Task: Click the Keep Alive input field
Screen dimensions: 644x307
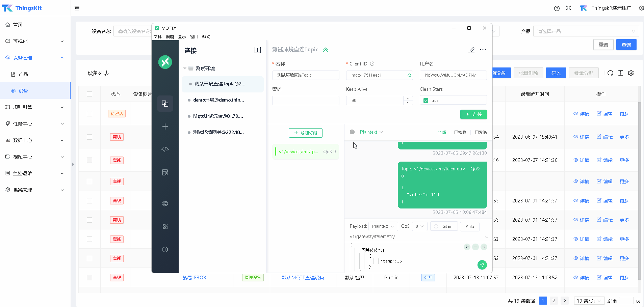Action: point(375,101)
